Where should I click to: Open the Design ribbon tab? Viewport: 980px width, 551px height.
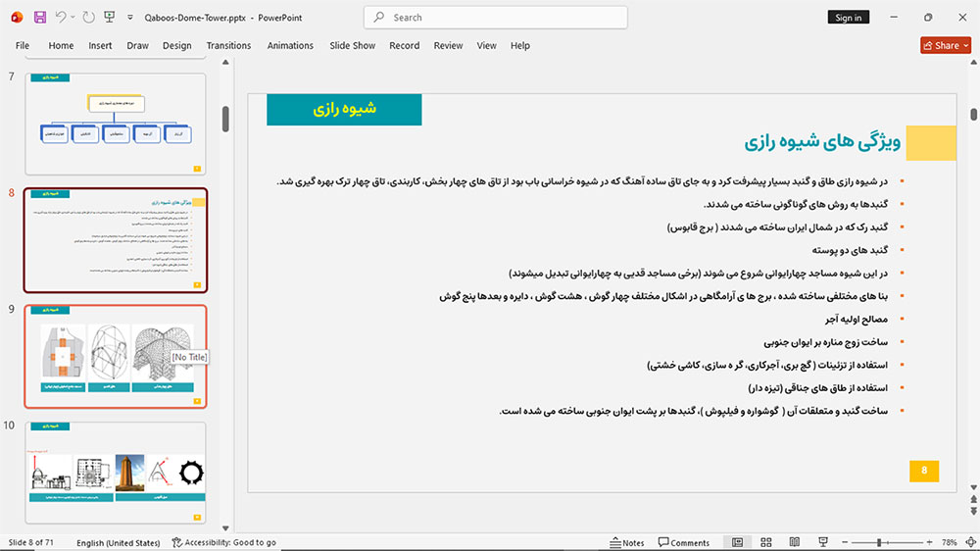pyautogui.click(x=176, y=46)
